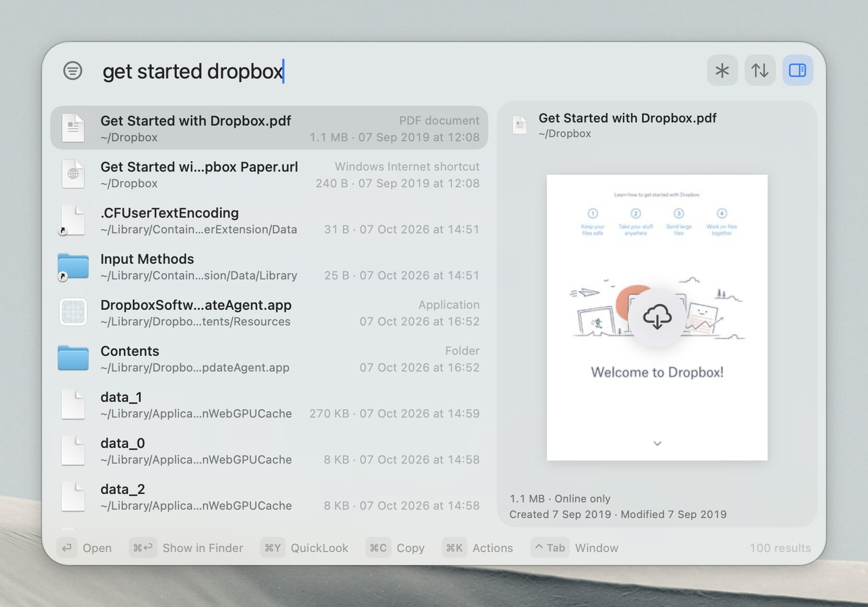Click the '100 results' count text
Viewport: 868px width, 607px height.
click(780, 548)
